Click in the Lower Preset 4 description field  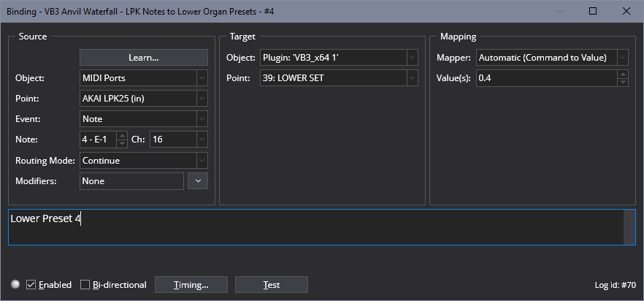click(316, 227)
